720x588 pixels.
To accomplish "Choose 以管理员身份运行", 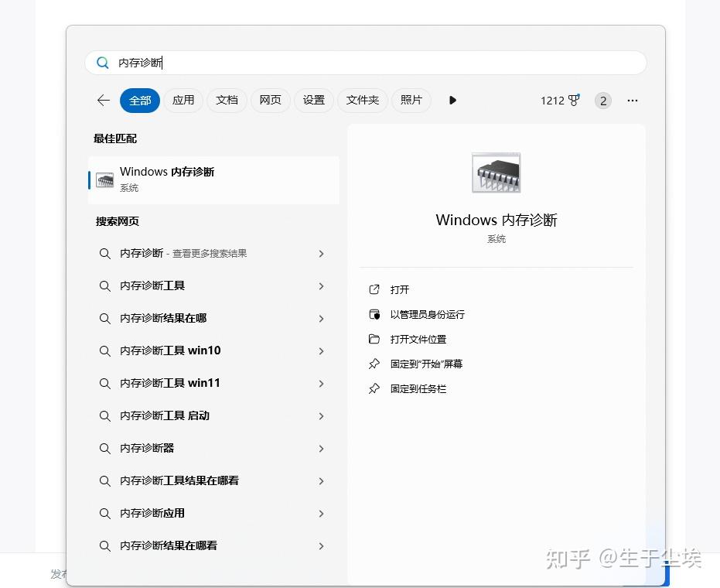I will [x=428, y=314].
